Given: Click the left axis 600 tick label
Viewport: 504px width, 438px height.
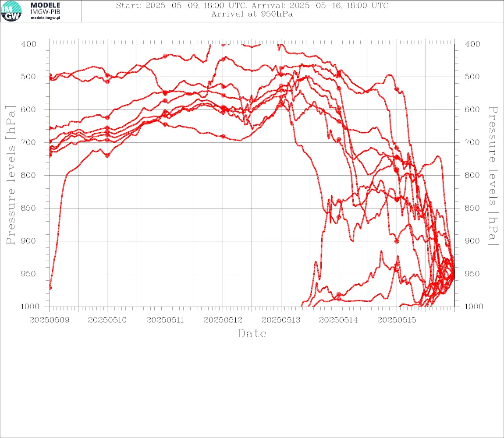Looking at the screenshot, I should click(x=28, y=109).
